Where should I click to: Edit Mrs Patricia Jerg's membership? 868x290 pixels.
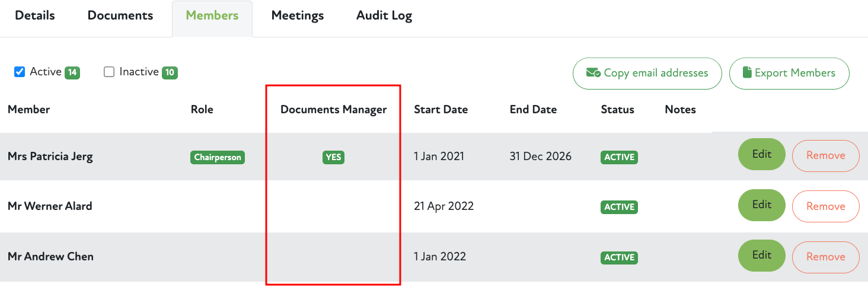click(x=761, y=155)
